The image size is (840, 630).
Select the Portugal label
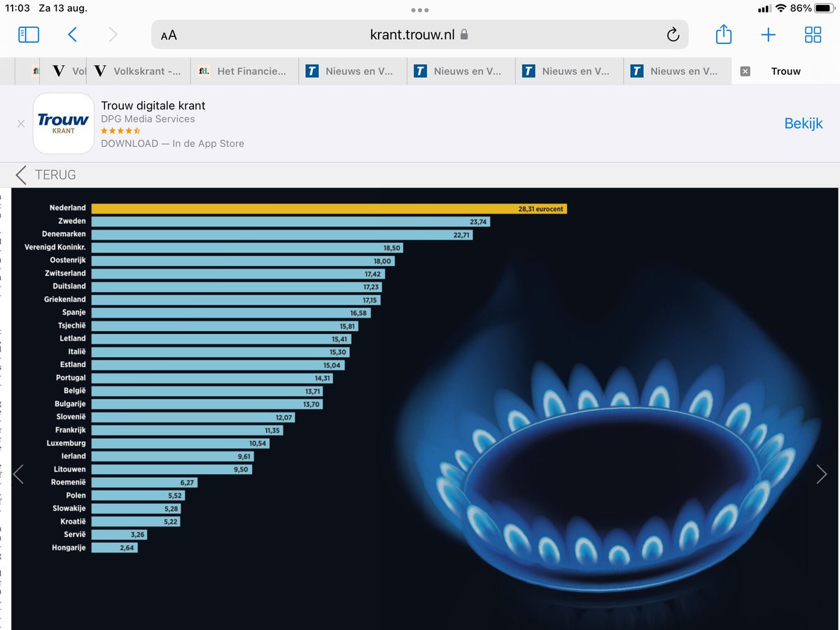71,378
